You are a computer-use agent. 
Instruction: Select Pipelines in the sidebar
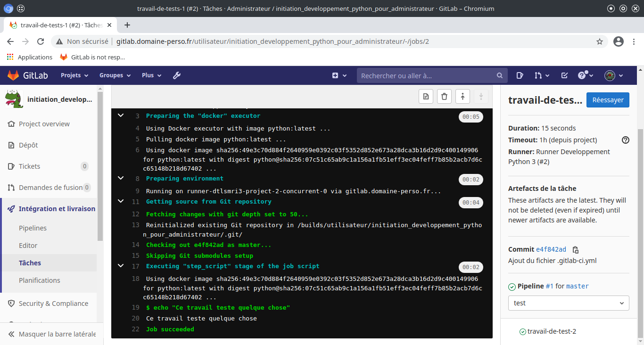pyautogui.click(x=33, y=228)
